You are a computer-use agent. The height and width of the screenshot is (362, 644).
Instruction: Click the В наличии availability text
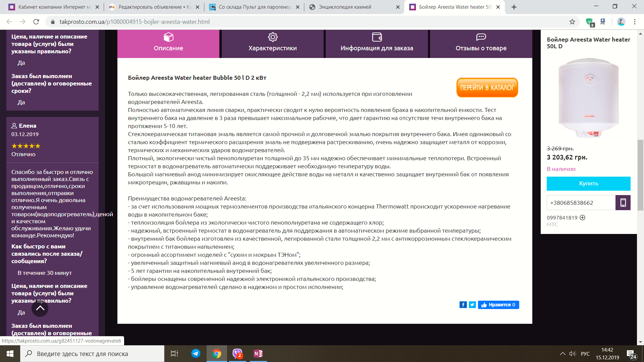[x=561, y=169]
